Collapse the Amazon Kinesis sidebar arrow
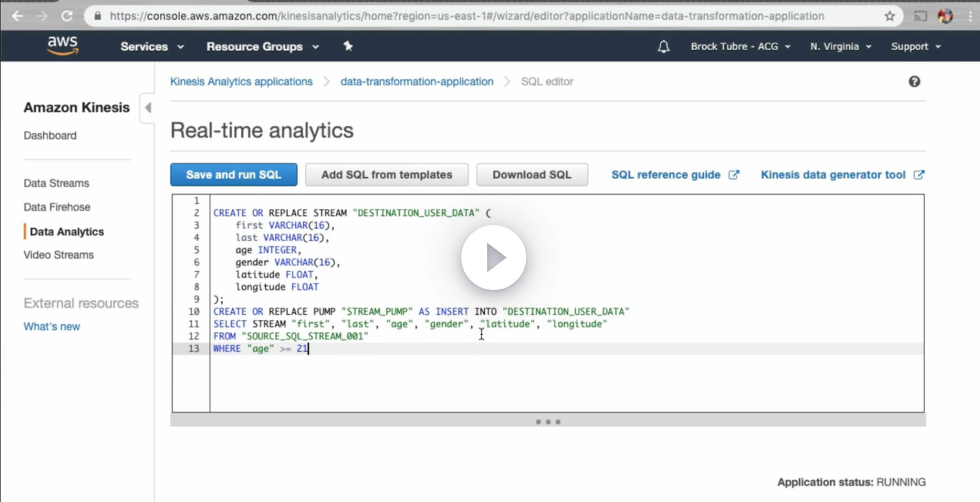 pos(148,107)
